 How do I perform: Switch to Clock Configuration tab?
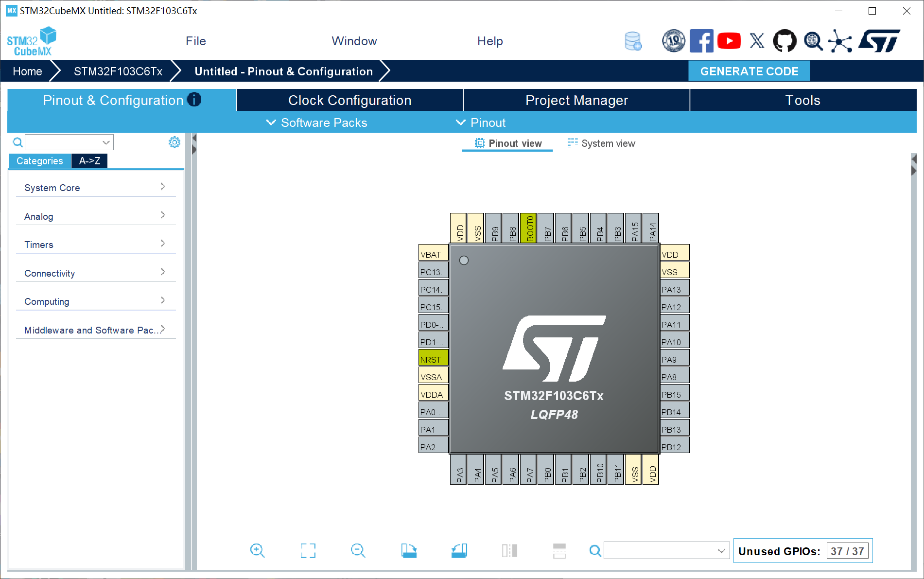tap(350, 100)
